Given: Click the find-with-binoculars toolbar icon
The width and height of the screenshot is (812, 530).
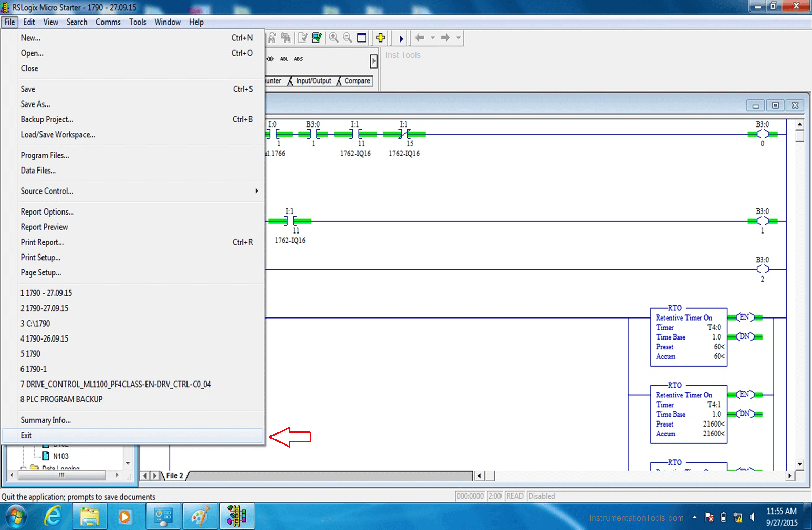Looking at the screenshot, I should (x=272, y=37).
